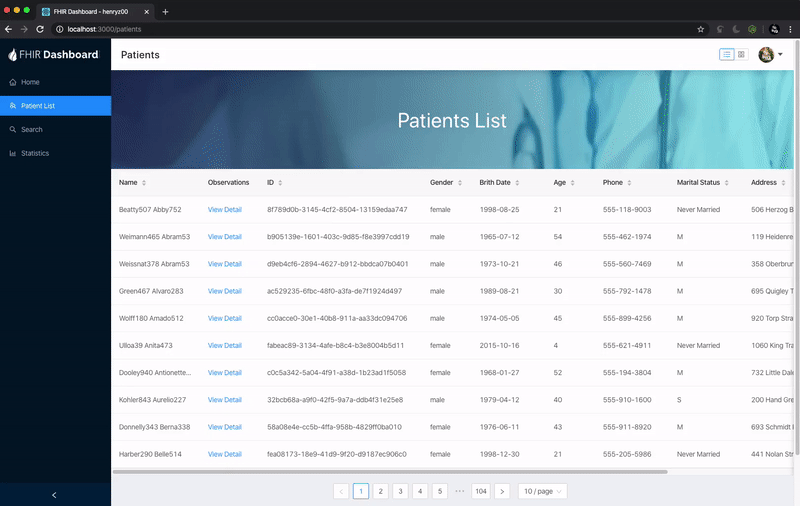Open the 10 / page size dropdown
Image resolution: width=800 pixels, height=506 pixels.
542,491
